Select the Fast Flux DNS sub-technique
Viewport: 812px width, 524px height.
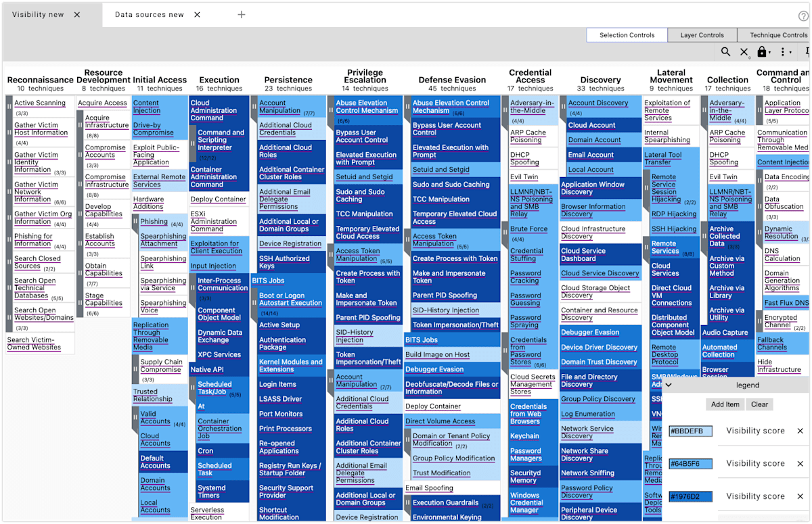click(786, 303)
